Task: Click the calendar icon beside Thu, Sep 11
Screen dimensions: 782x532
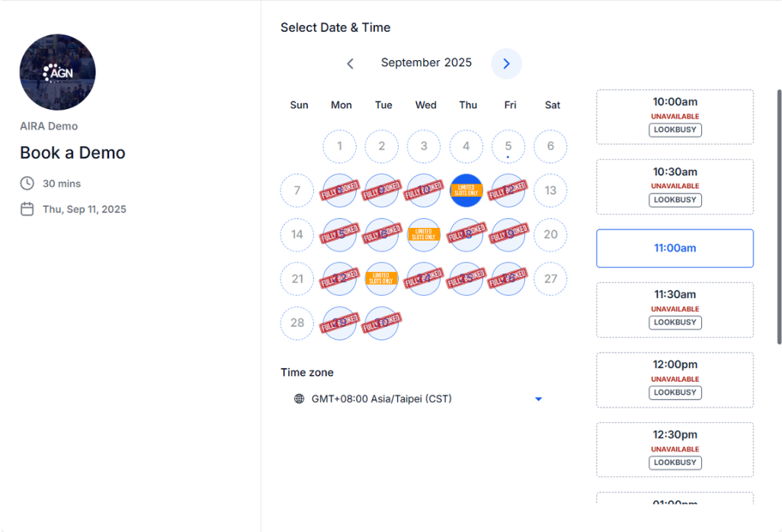Action: click(x=27, y=209)
